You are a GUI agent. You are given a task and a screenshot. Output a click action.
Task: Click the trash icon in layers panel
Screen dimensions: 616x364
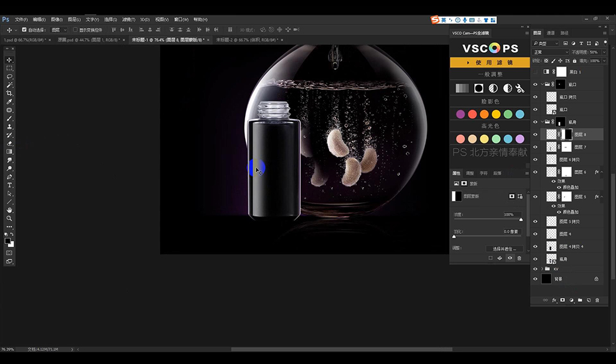[597, 300]
